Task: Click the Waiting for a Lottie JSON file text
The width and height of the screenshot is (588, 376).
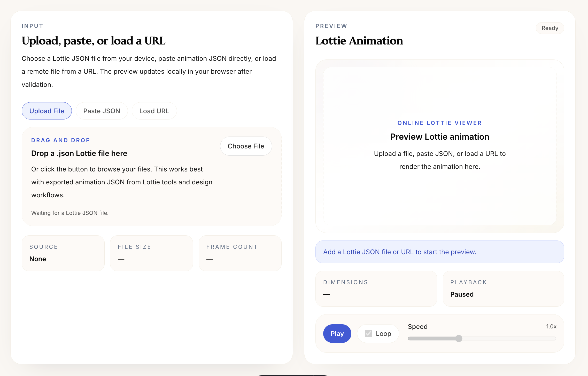Action: [x=70, y=213]
